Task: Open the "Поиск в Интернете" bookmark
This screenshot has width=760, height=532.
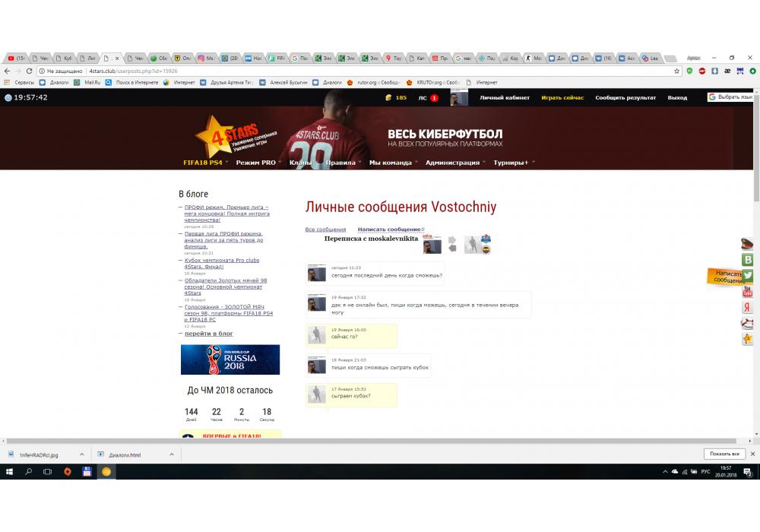Action: point(132,82)
